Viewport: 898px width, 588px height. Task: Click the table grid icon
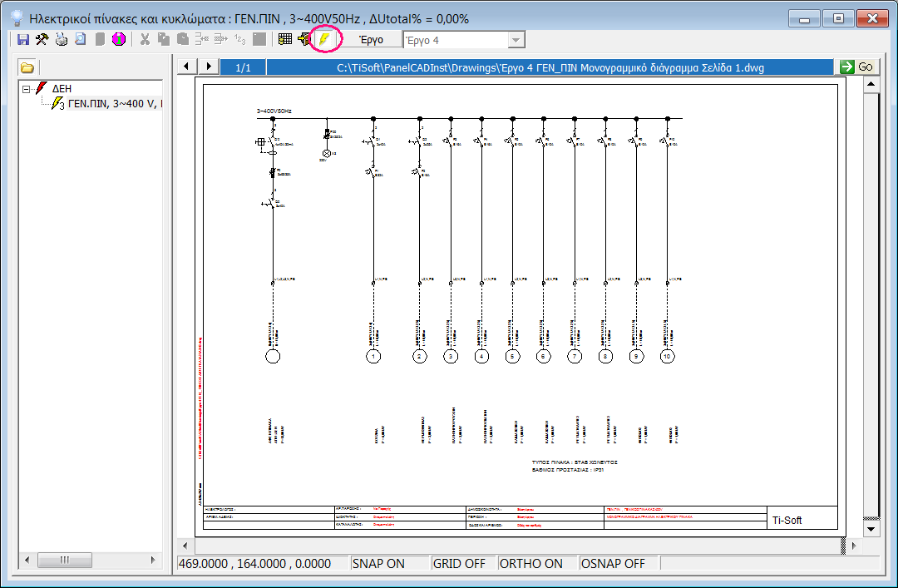[x=285, y=39]
